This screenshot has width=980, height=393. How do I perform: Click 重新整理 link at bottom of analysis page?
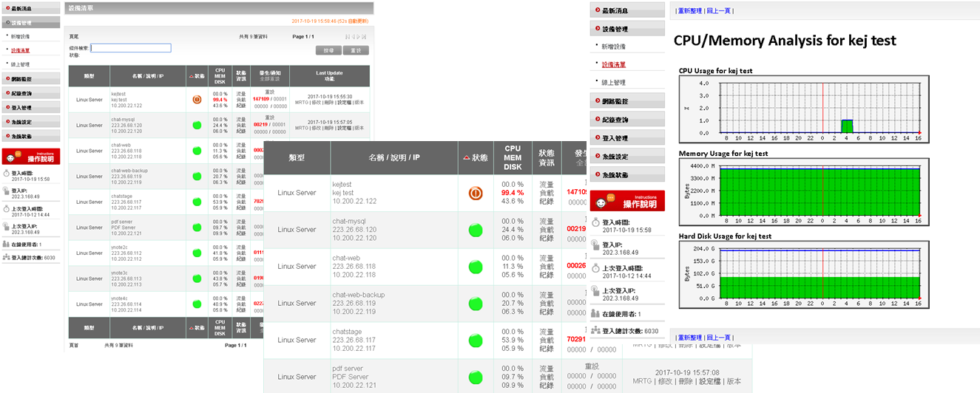689,338
